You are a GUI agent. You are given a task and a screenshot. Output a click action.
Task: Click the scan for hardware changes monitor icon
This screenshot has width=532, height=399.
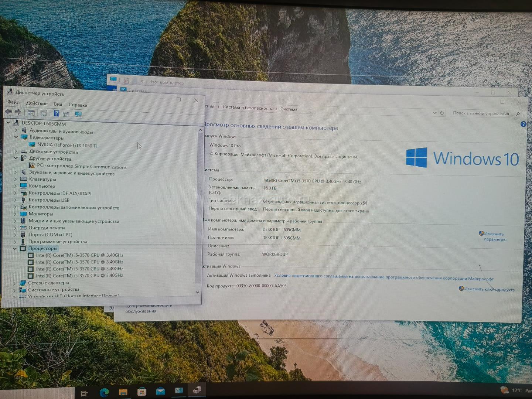(78, 114)
